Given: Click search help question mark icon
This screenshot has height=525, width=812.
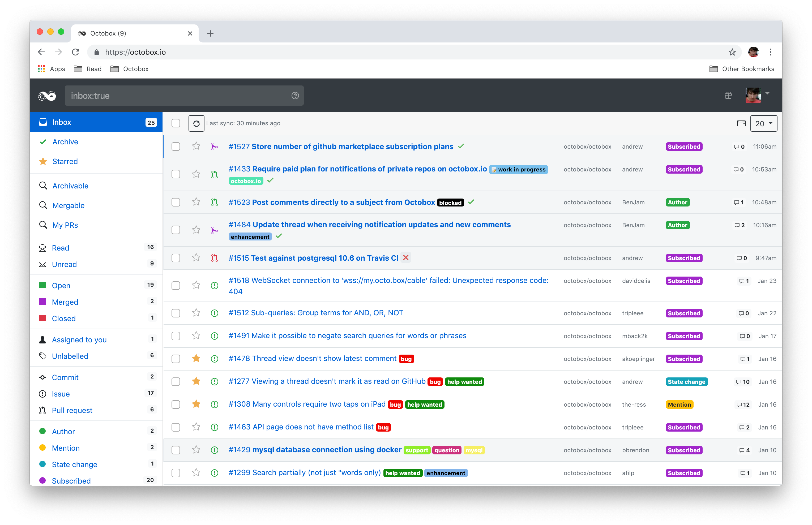Looking at the screenshot, I should pyautogui.click(x=295, y=96).
